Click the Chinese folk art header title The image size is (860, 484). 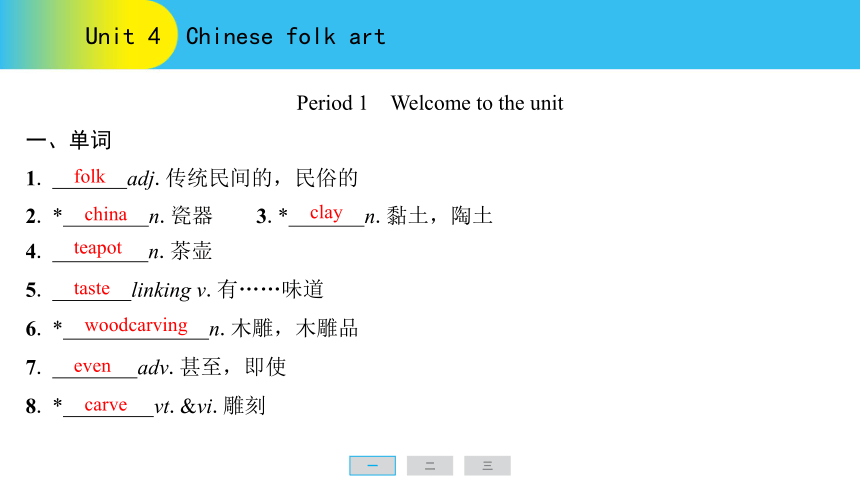(x=286, y=37)
